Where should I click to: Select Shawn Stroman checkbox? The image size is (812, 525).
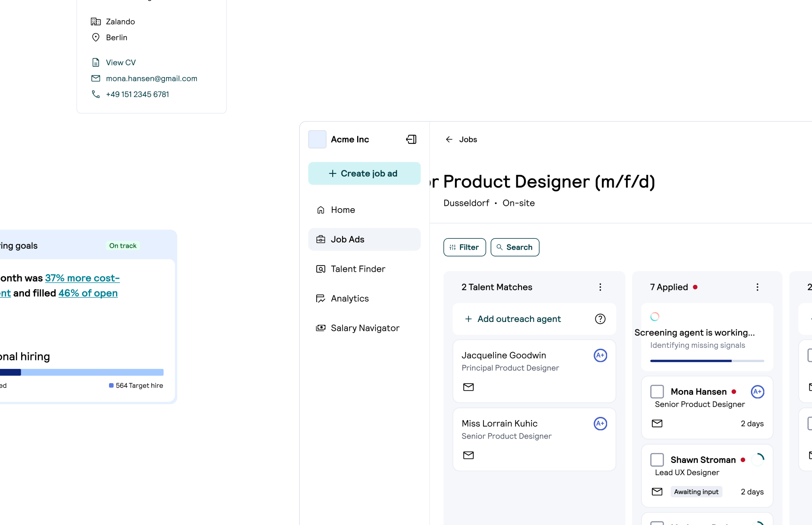click(657, 460)
